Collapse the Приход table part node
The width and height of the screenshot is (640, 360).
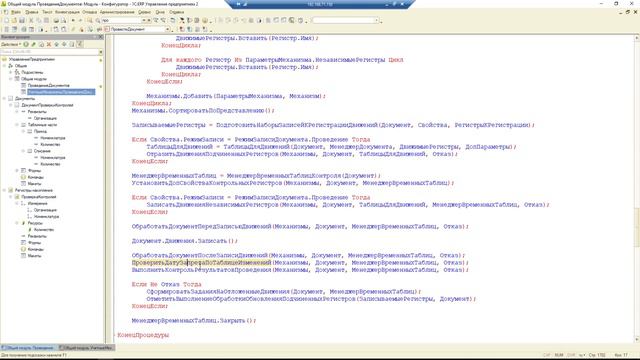pyautogui.click(x=24, y=131)
